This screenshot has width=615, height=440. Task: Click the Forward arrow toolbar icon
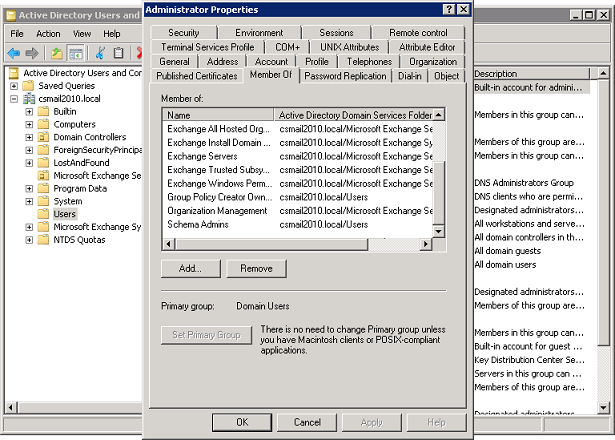click(30, 53)
